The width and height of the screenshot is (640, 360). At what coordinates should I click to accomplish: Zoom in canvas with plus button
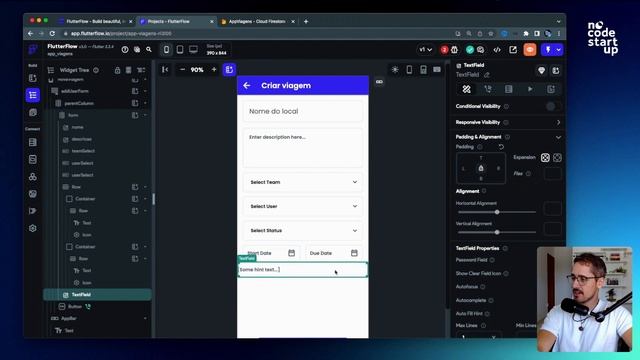(214, 70)
